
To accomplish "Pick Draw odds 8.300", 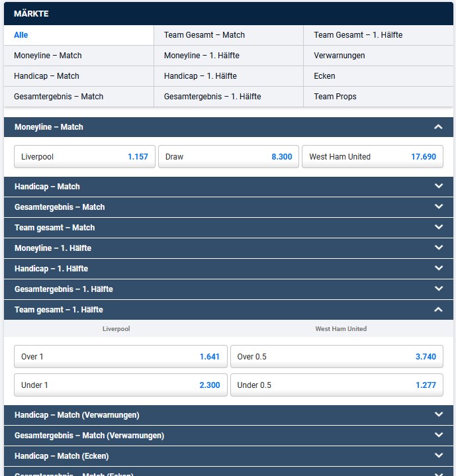I will [228, 157].
